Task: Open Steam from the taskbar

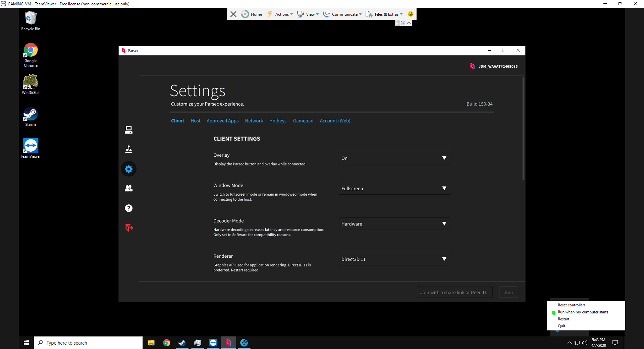Action: (182, 343)
